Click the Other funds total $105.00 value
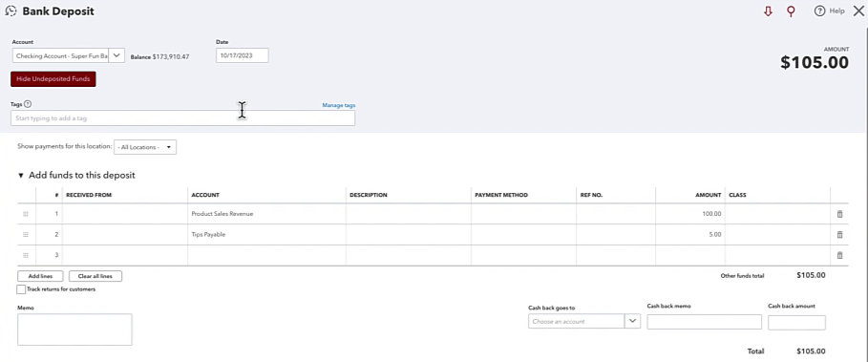The width and height of the screenshot is (868, 362). point(811,275)
